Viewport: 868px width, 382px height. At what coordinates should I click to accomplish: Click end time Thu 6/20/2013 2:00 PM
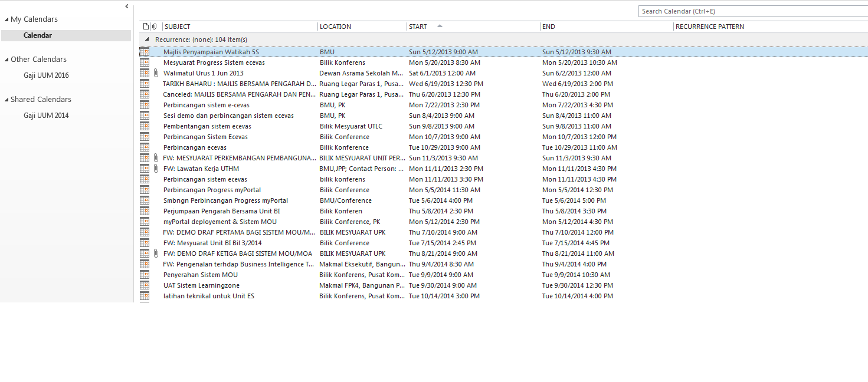click(576, 94)
